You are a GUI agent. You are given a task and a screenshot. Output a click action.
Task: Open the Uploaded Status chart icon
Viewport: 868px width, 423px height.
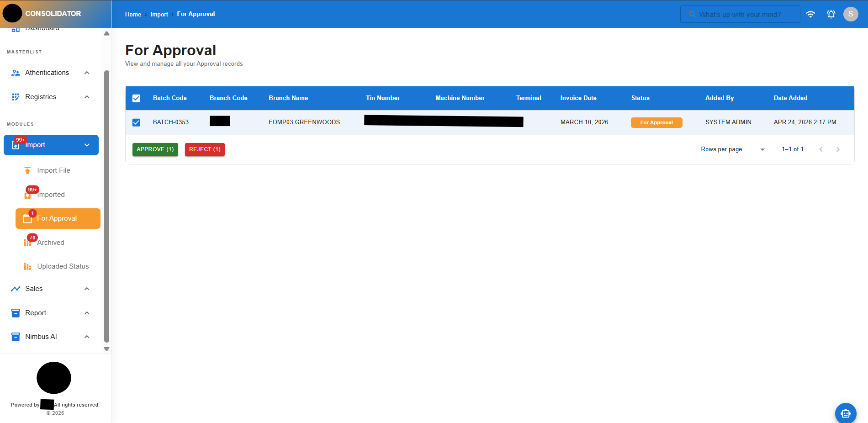click(28, 266)
